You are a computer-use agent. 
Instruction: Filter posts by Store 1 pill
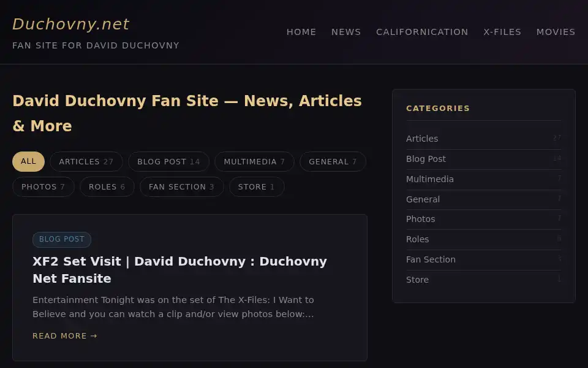click(x=257, y=186)
